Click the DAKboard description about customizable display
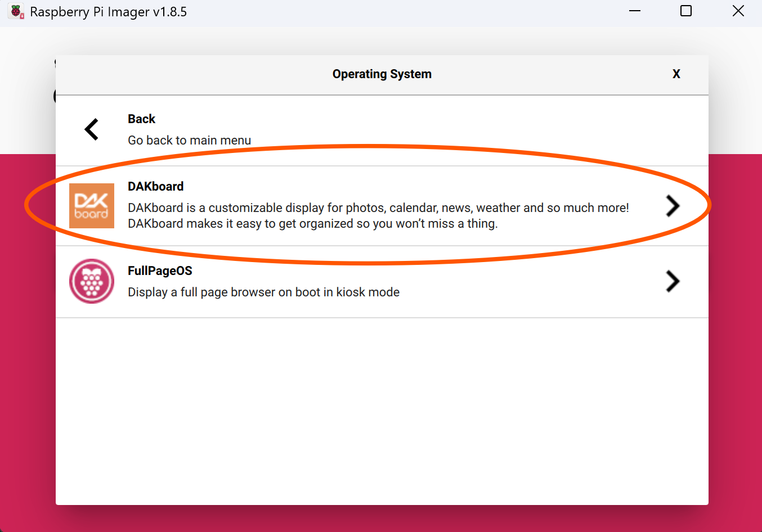The width and height of the screenshot is (762, 532). (x=378, y=216)
